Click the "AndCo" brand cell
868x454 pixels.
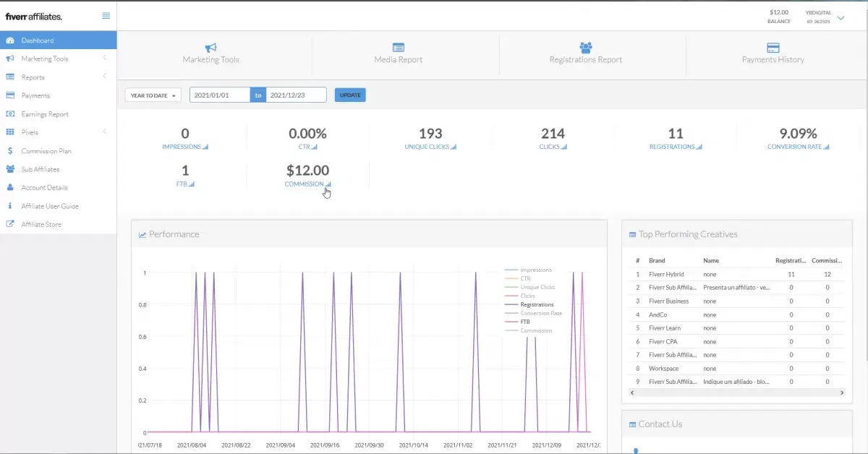[x=658, y=315]
